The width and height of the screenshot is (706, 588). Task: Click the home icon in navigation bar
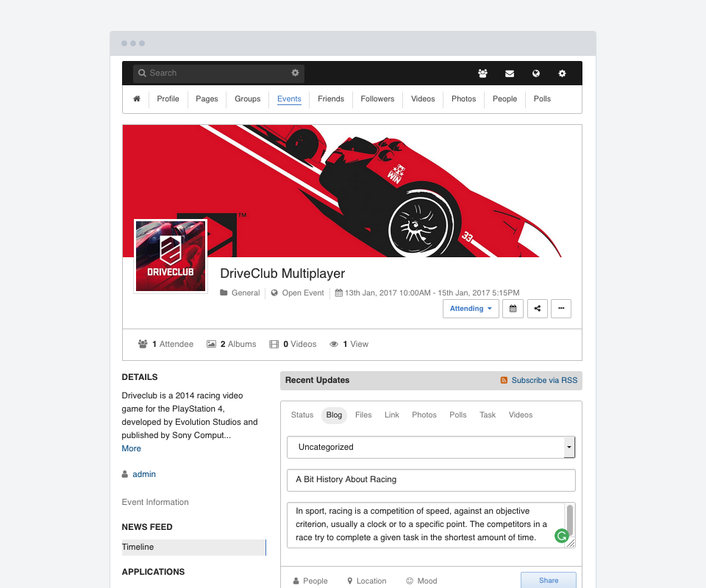click(137, 99)
